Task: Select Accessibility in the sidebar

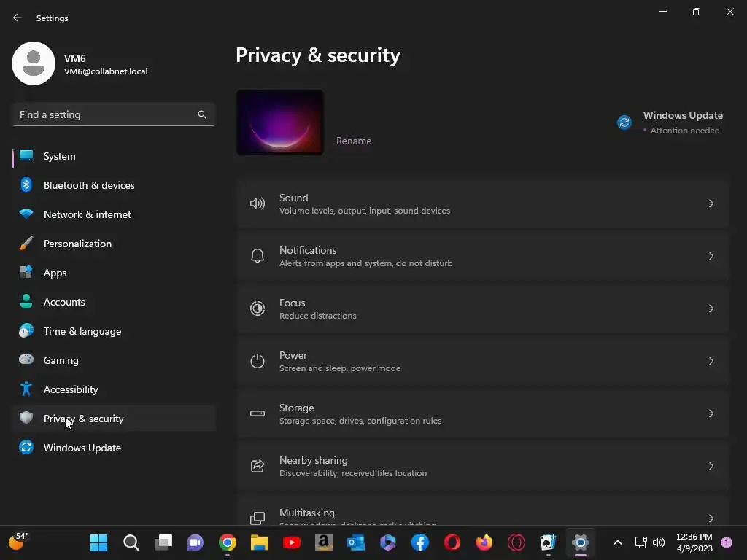Action: coord(114,389)
